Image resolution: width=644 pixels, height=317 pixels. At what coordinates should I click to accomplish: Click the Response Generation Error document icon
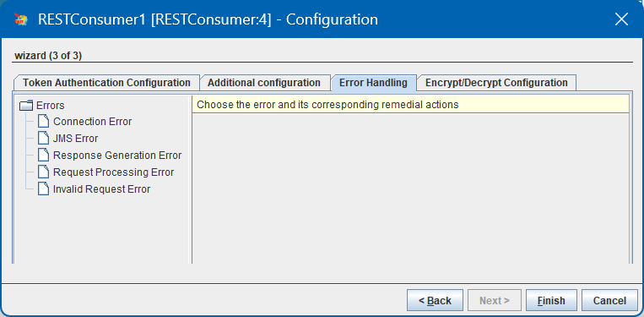(43, 156)
